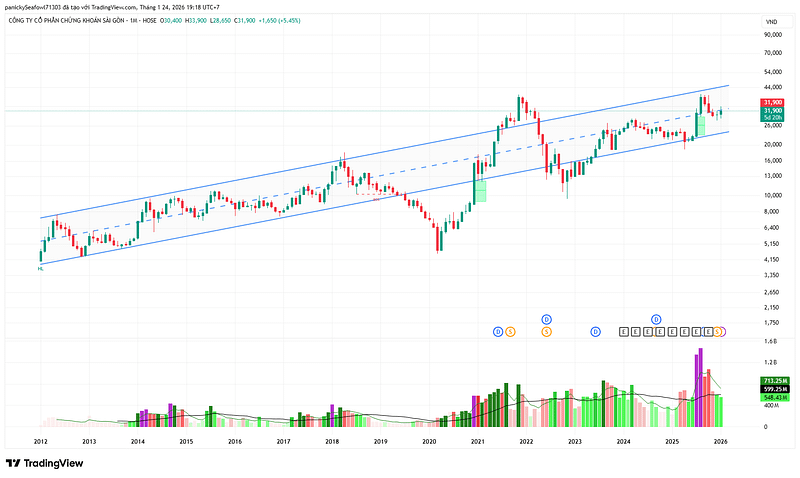Viewport: 800px width, 478px height.
Task: Open the raised D marker above the earnings row
Action: (657, 319)
